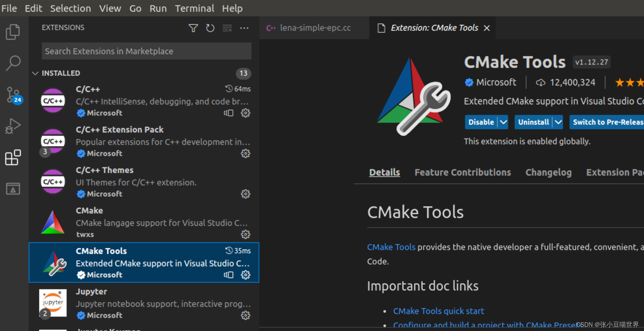Clear extensions search results icon

227,28
